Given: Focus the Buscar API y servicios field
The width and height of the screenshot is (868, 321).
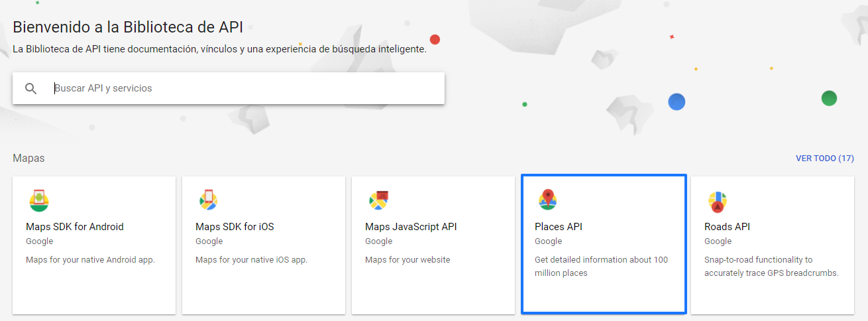Looking at the screenshot, I should (245, 88).
